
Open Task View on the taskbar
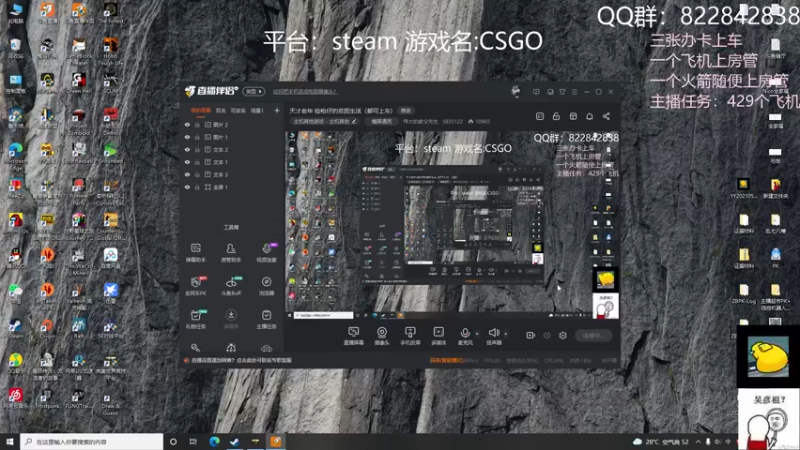coord(193,441)
